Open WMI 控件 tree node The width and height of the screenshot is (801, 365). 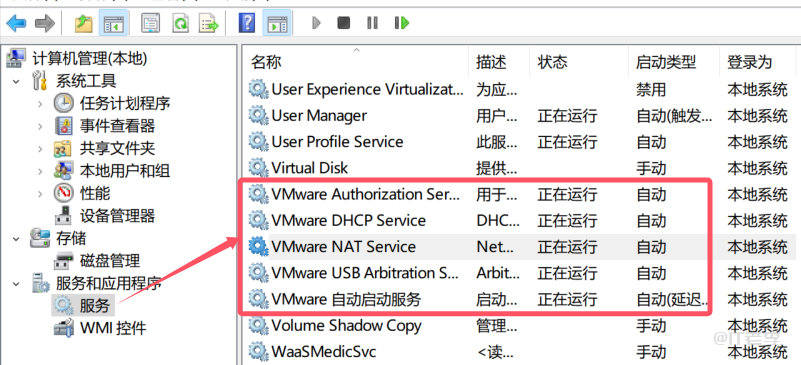tap(113, 327)
